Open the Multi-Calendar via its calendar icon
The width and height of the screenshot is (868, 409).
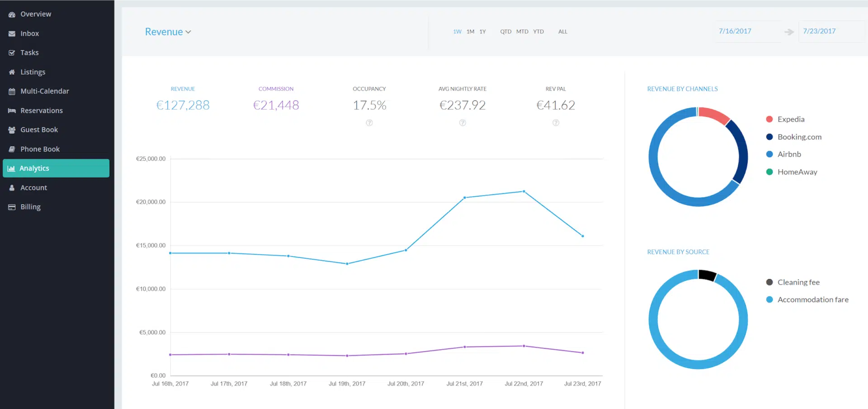coord(11,91)
